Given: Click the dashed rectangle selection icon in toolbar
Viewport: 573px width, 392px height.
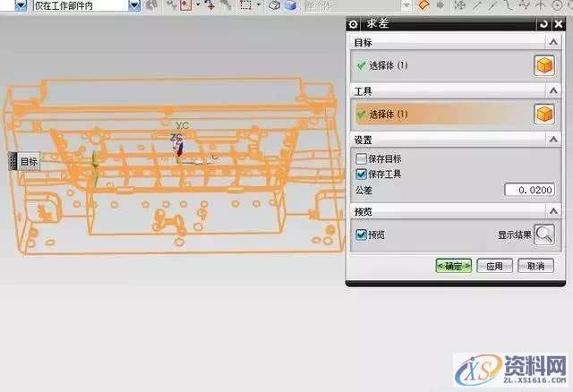Looking at the screenshot, I should pyautogui.click(x=245, y=5).
